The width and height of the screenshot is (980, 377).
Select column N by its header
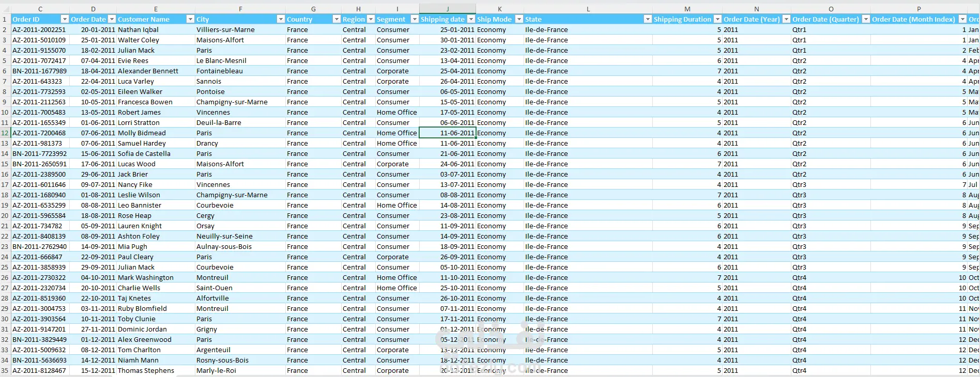click(757, 9)
